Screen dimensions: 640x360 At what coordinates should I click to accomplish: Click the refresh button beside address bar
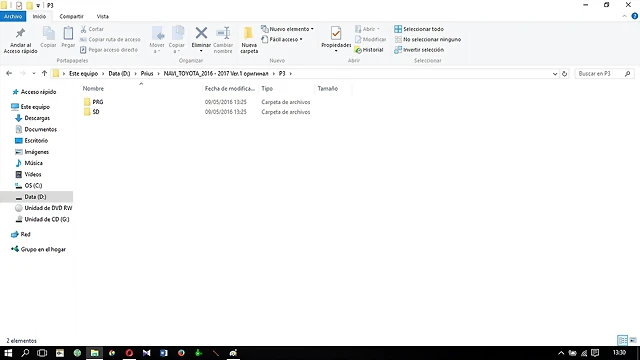(x=564, y=74)
